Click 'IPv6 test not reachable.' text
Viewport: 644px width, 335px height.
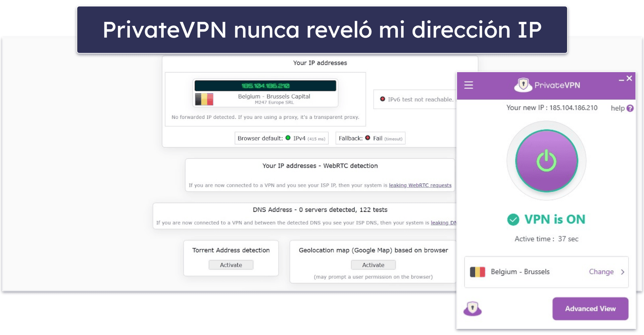pos(420,99)
